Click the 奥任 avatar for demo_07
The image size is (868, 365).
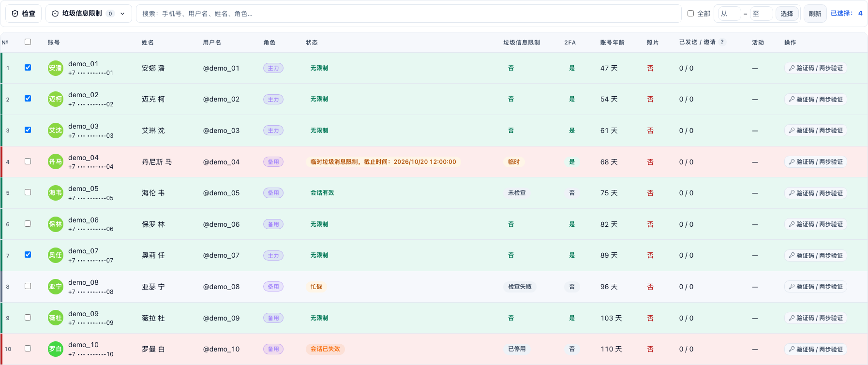point(56,255)
